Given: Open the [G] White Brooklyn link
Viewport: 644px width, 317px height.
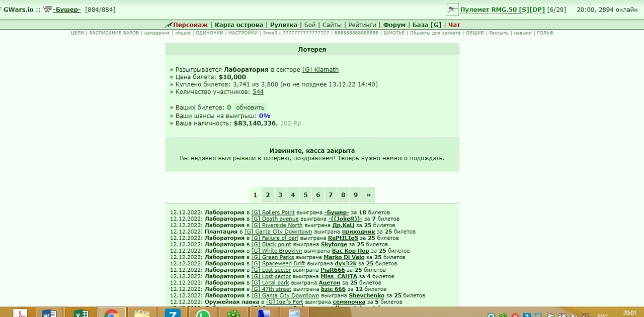Looking at the screenshot, I should click(277, 251).
